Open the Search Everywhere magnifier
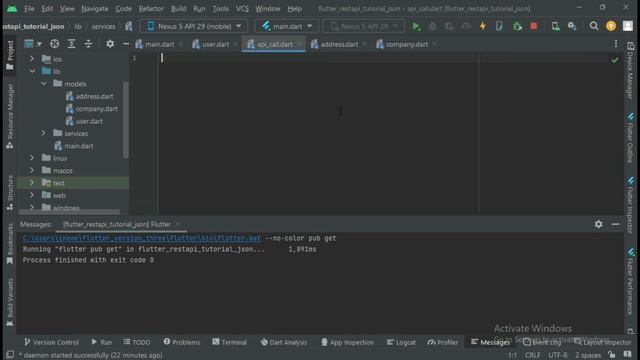 594,27
